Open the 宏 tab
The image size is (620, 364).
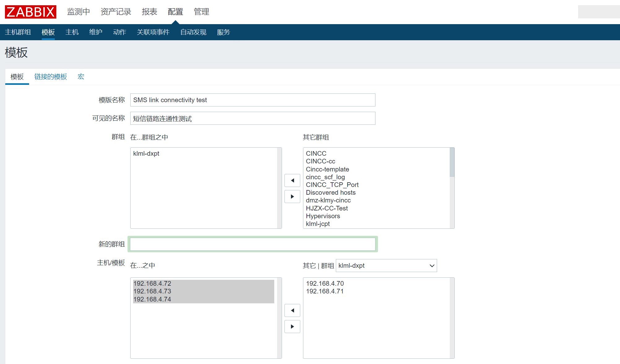click(x=81, y=77)
